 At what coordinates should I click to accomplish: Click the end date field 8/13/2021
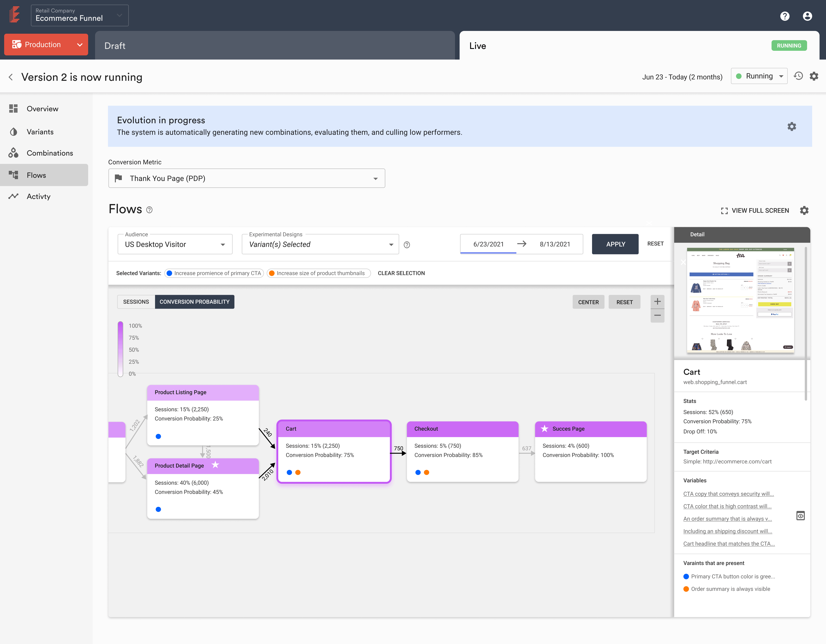(555, 244)
